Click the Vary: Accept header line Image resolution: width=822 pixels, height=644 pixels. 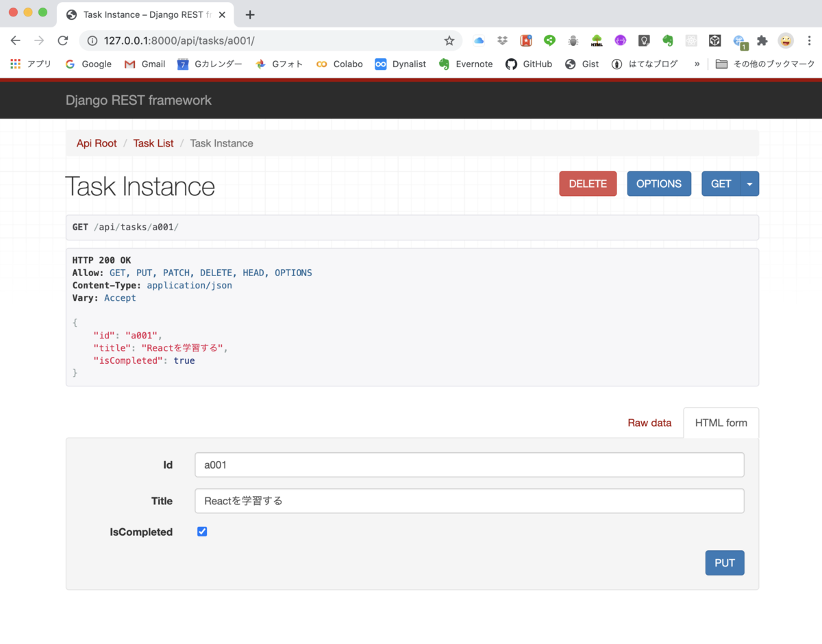[104, 298]
